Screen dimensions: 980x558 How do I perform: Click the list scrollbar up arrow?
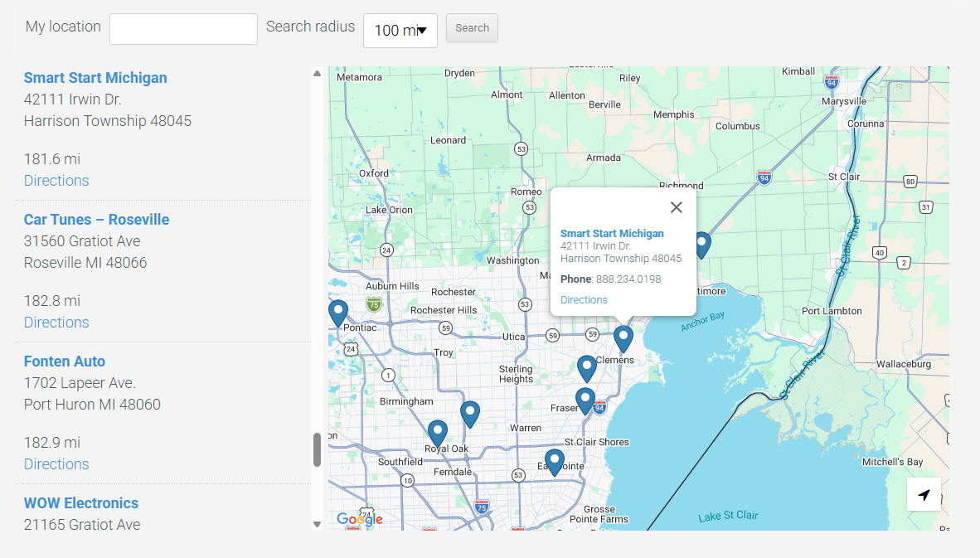pyautogui.click(x=317, y=74)
